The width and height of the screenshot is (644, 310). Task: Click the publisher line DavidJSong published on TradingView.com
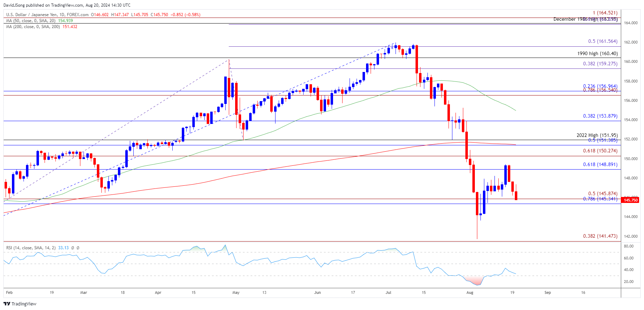pyautogui.click(x=67, y=5)
